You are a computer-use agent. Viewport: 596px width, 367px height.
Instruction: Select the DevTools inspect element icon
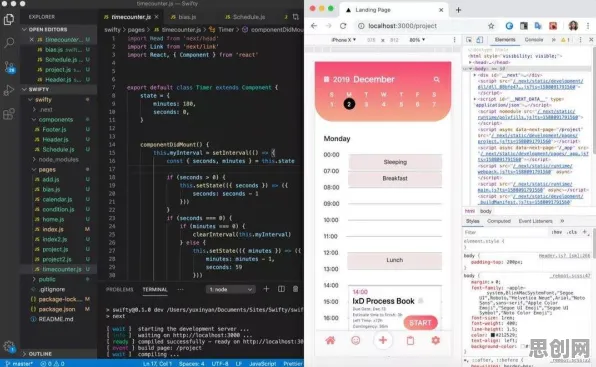tap(469, 40)
